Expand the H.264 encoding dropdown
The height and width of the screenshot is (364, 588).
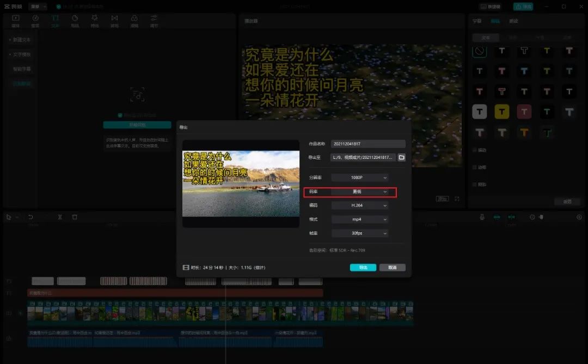pos(360,206)
